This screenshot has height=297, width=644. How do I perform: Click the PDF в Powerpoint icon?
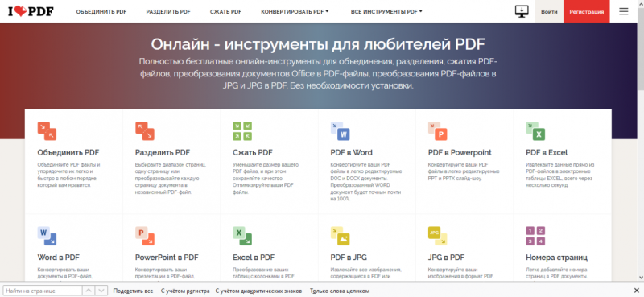(438, 130)
